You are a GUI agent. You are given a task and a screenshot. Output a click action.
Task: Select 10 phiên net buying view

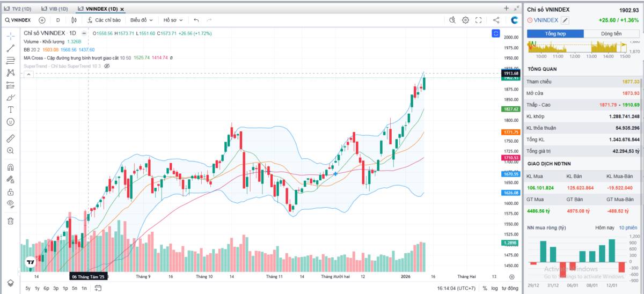(x=628, y=228)
